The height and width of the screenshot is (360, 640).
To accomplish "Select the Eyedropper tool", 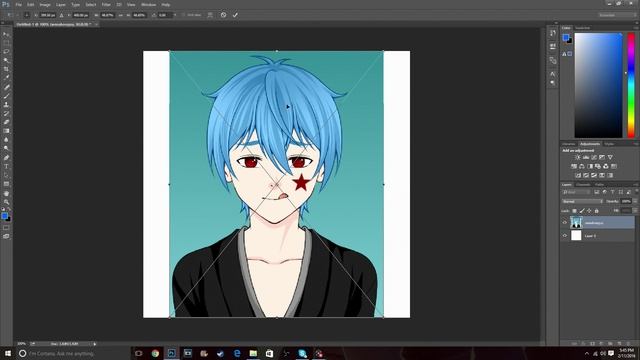I will pos(6,78).
